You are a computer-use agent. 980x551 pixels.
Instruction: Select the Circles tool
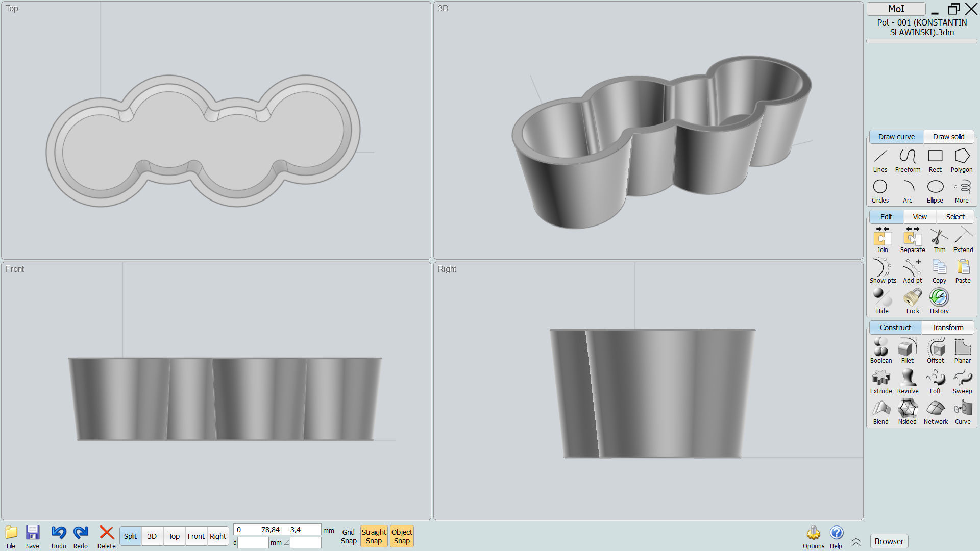click(x=880, y=191)
